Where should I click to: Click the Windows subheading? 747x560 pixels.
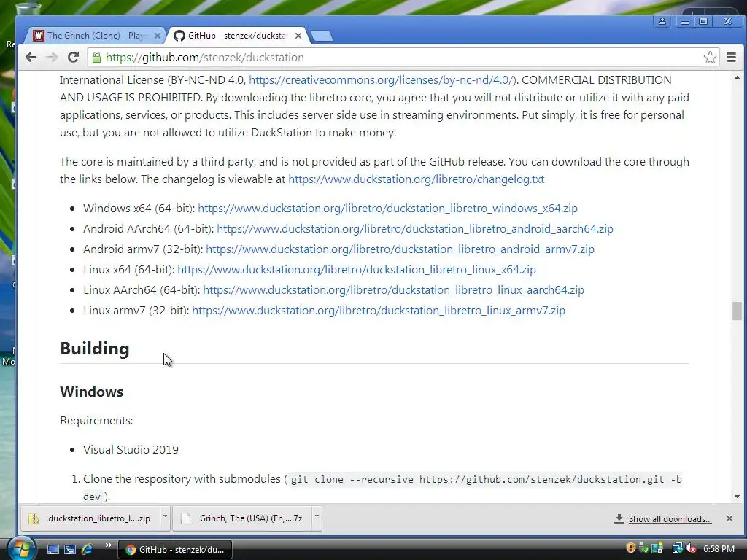[91, 392]
